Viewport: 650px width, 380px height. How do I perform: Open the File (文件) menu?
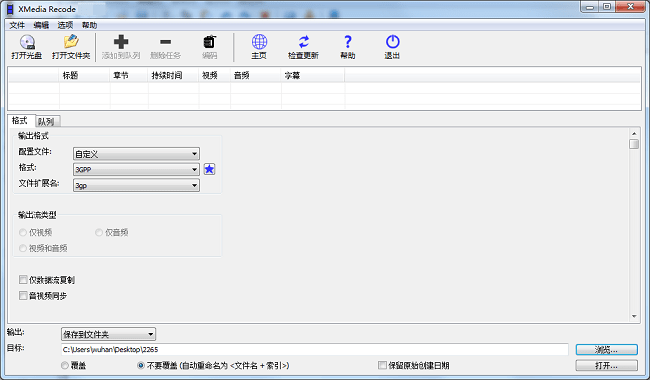(x=17, y=25)
